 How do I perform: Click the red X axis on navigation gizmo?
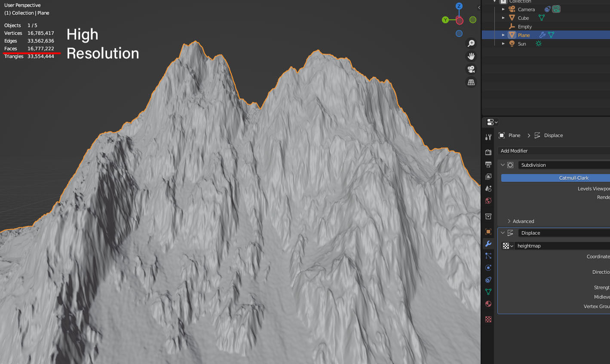pyautogui.click(x=460, y=21)
